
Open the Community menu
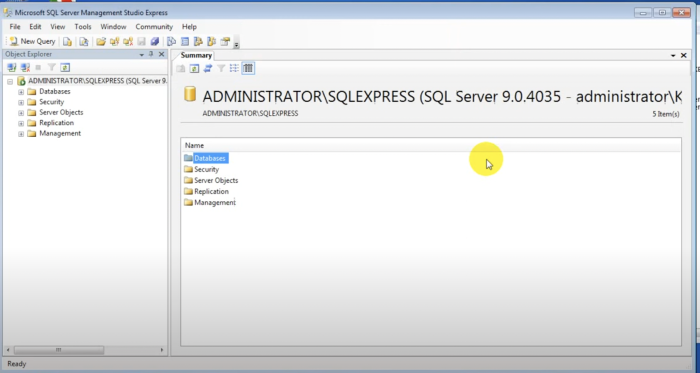pos(154,27)
